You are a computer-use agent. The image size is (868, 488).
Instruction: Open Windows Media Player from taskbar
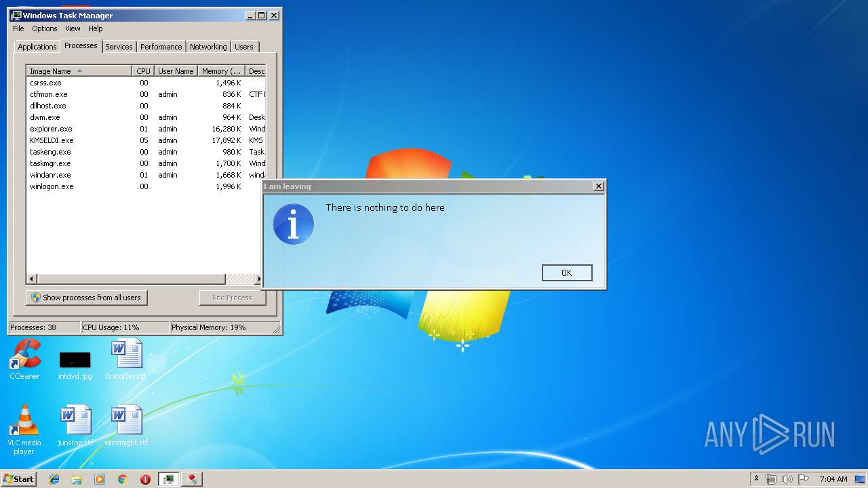click(100, 479)
